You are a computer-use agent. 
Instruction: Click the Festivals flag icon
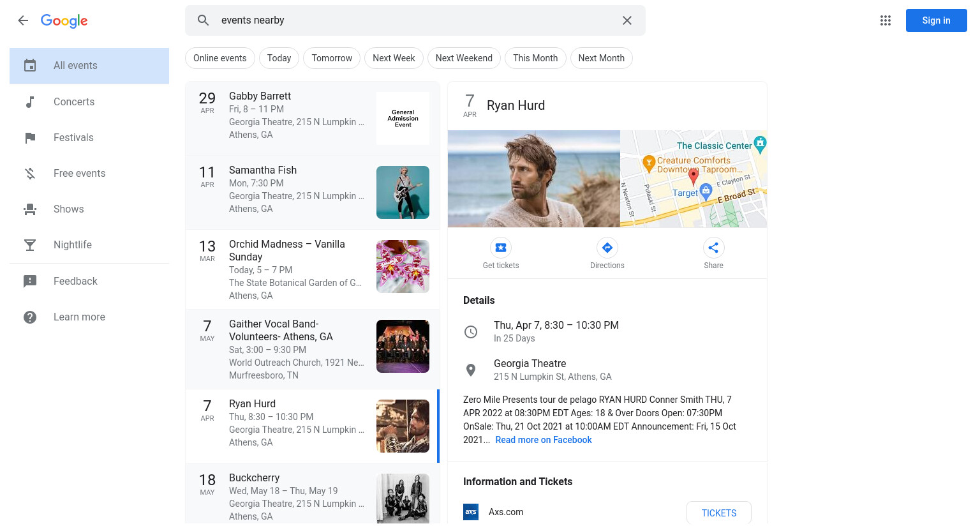point(30,138)
